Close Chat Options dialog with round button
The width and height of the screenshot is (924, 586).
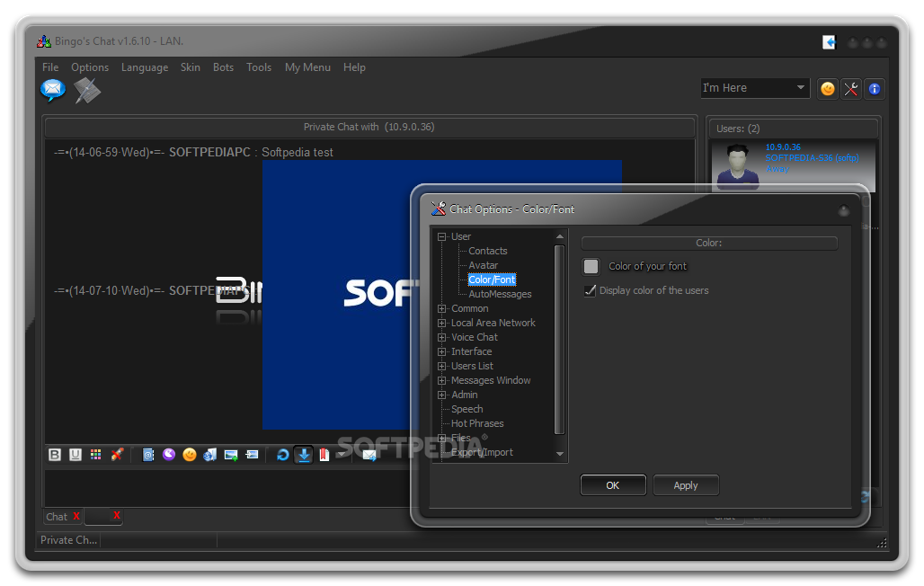(844, 210)
